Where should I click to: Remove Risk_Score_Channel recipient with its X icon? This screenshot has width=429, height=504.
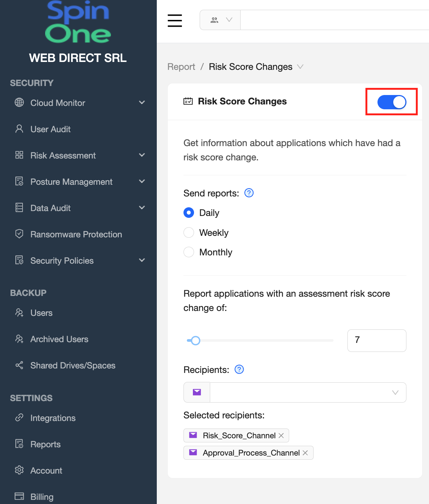click(x=281, y=436)
